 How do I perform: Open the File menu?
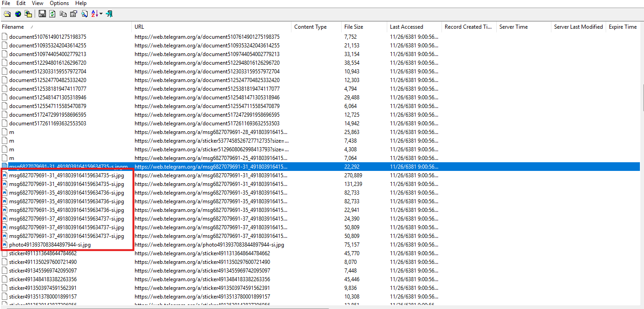6,3
